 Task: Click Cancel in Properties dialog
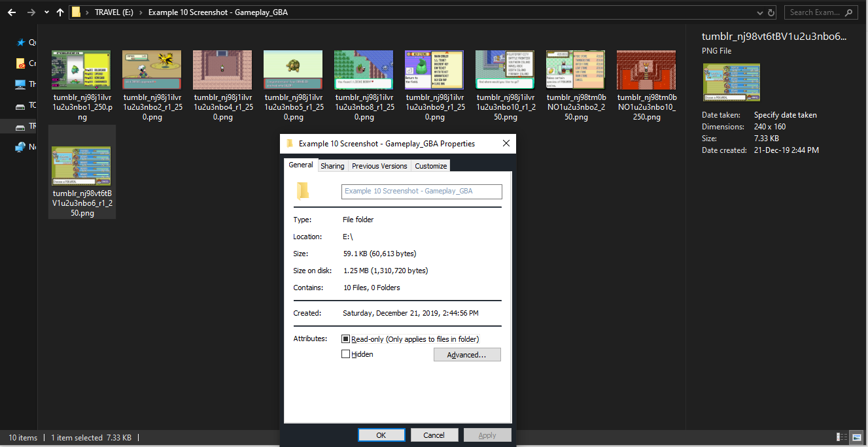coord(434,435)
